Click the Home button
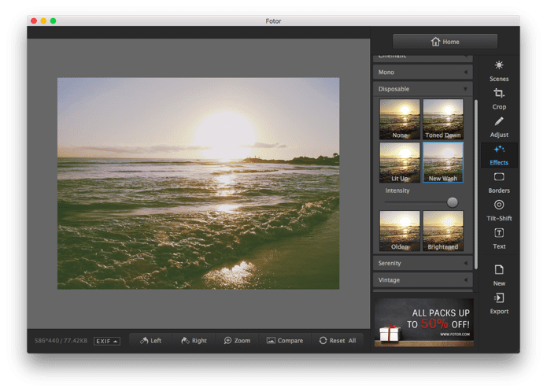The height and width of the screenshot is (392, 547). coord(445,42)
